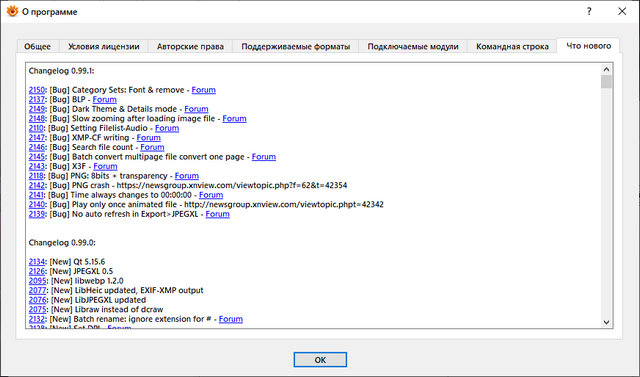Image resolution: width=640 pixels, height=377 pixels.
Task: Open issue link 2150
Action: click(37, 90)
